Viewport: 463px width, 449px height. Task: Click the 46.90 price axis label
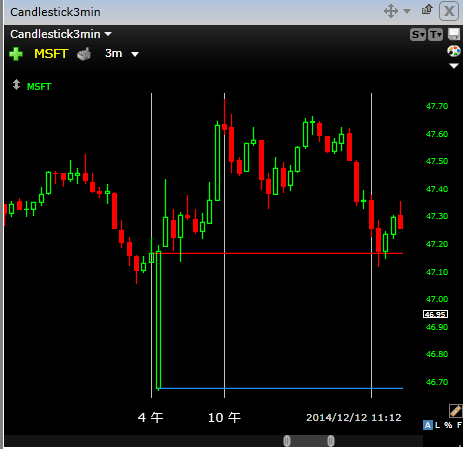click(437, 327)
